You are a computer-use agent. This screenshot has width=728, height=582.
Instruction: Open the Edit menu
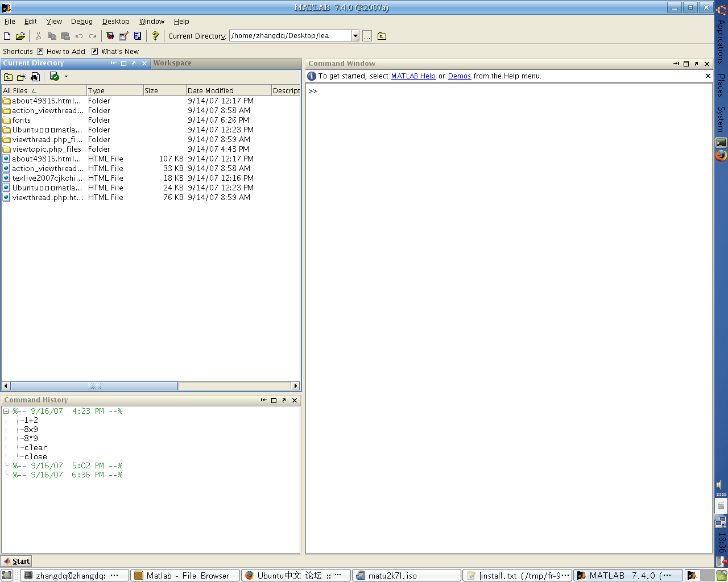tap(31, 22)
